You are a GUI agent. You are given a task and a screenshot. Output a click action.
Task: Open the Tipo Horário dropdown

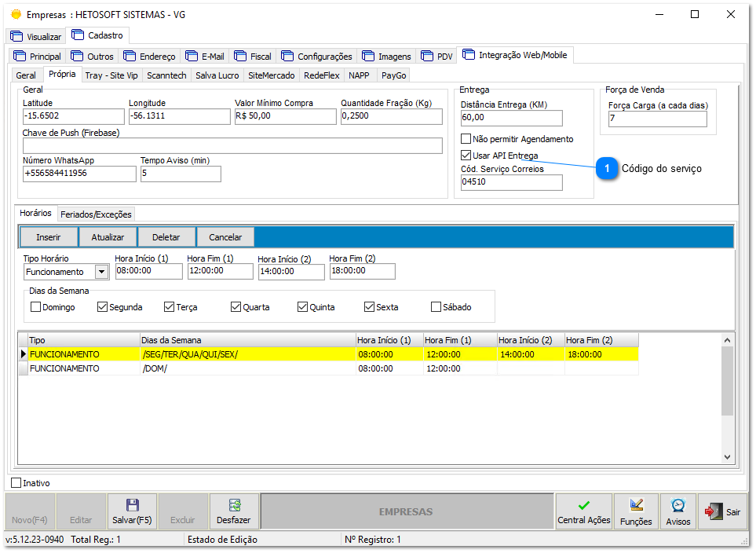[x=100, y=271]
